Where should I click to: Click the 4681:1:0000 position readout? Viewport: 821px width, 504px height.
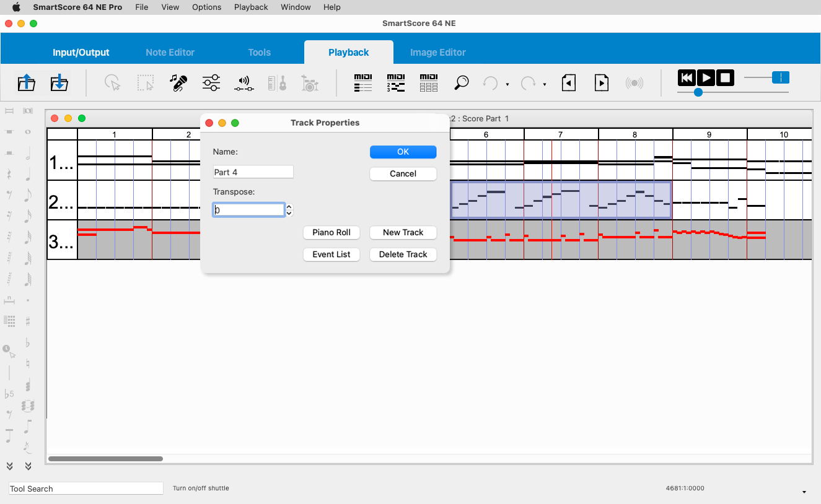click(x=685, y=488)
